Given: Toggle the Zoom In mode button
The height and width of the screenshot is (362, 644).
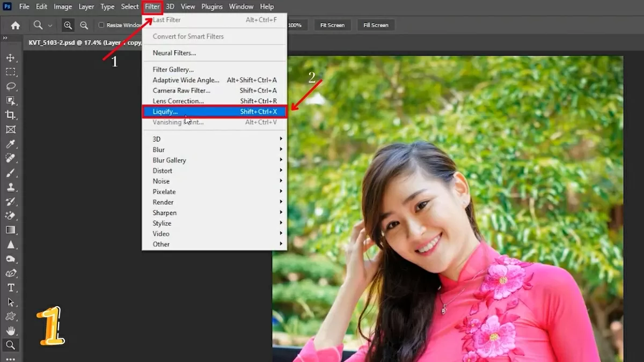Looking at the screenshot, I should (68, 25).
